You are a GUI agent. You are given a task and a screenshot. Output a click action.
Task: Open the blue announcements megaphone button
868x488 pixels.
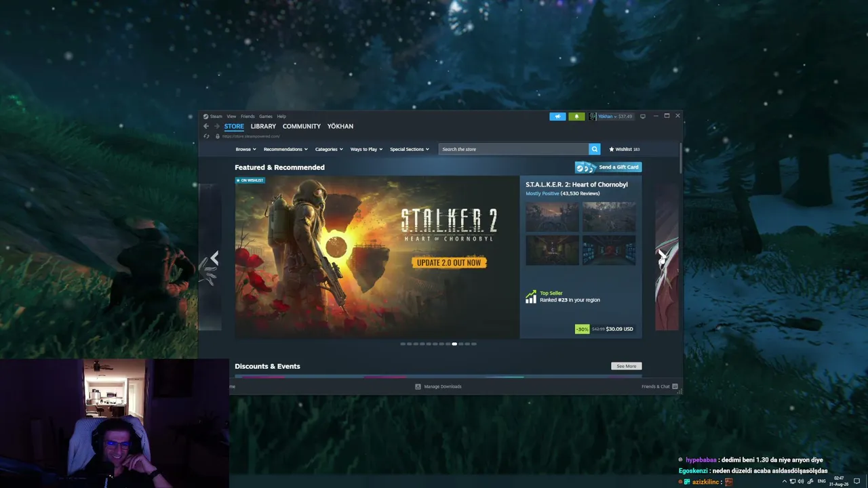point(557,117)
